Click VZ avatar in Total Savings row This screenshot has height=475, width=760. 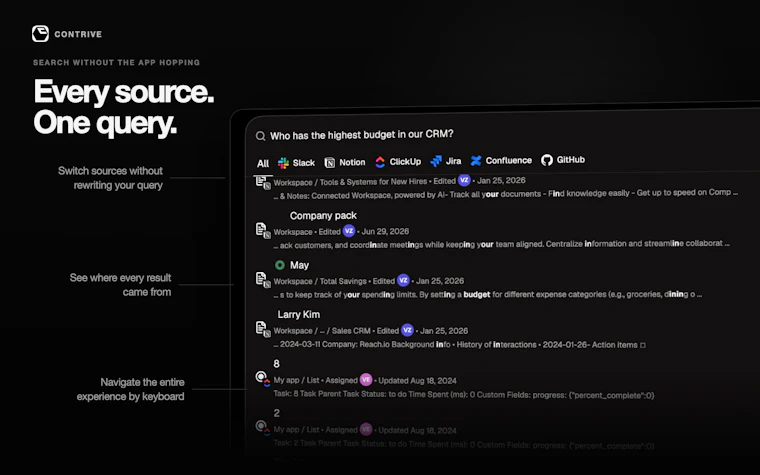(403, 280)
